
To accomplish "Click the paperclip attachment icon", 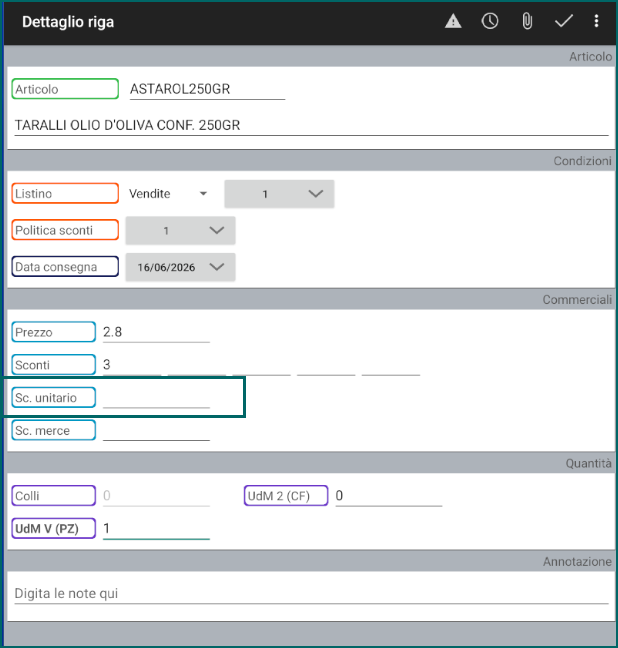I will click(x=527, y=21).
